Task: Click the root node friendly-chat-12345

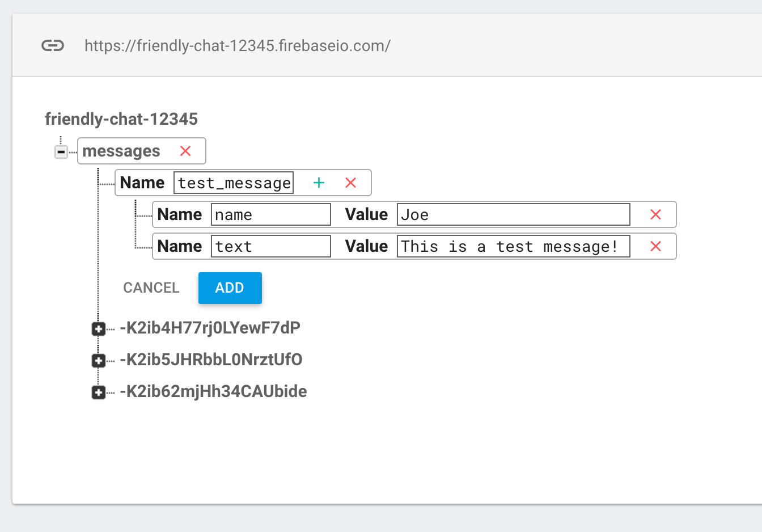Action: click(x=122, y=119)
